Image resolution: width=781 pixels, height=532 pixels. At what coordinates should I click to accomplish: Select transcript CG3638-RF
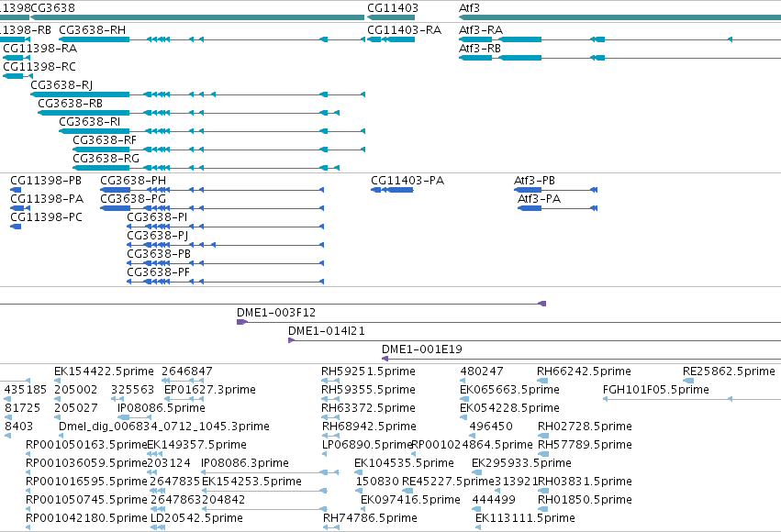[x=105, y=140]
